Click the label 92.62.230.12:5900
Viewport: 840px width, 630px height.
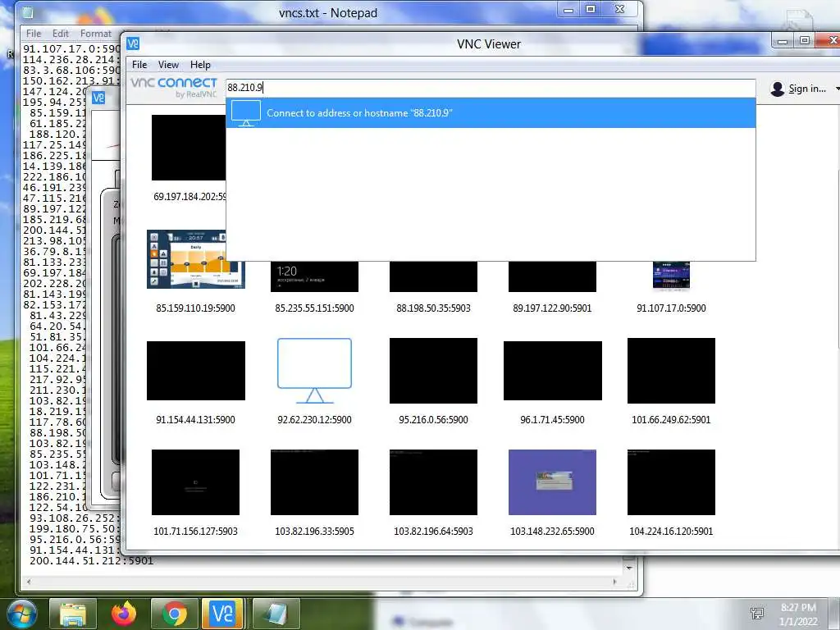click(x=314, y=419)
